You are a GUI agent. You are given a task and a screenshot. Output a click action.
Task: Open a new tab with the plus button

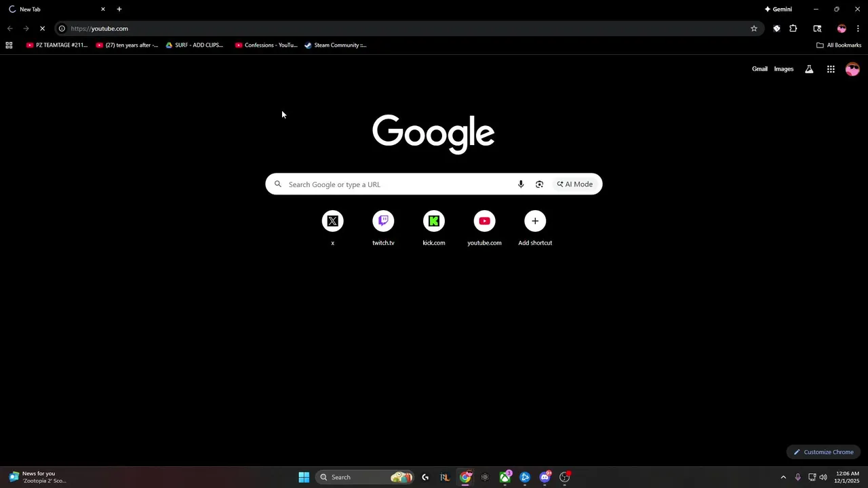pos(119,9)
